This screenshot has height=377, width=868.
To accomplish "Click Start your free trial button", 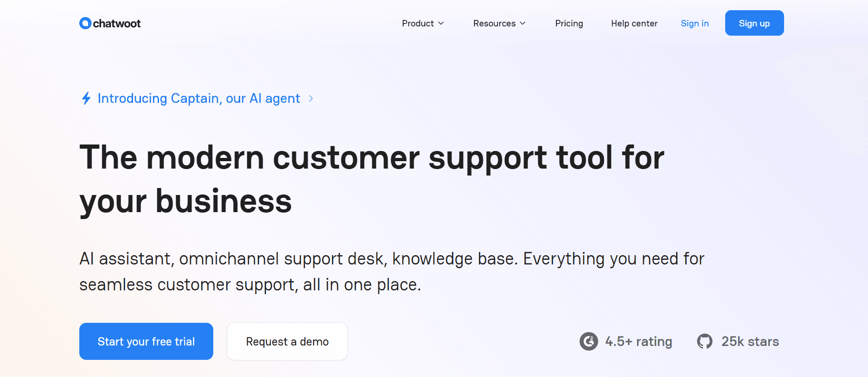I will pos(146,341).
